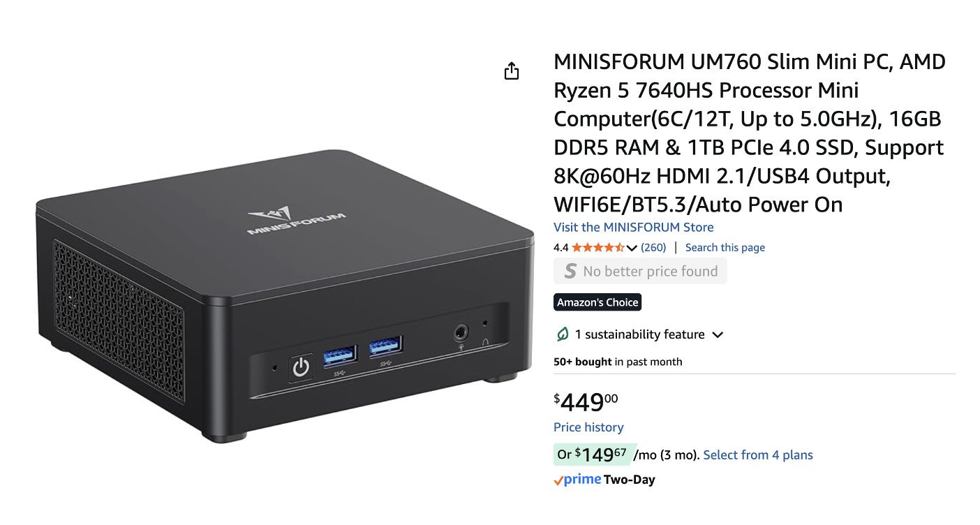This screenshot has height=525, width=980.
Task: Click the green sustainability leaf icon
Action: [562, 334]
